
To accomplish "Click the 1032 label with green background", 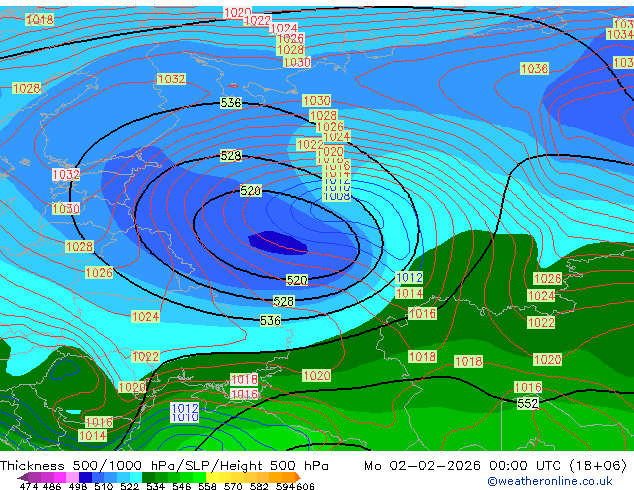I will [171, 79].
